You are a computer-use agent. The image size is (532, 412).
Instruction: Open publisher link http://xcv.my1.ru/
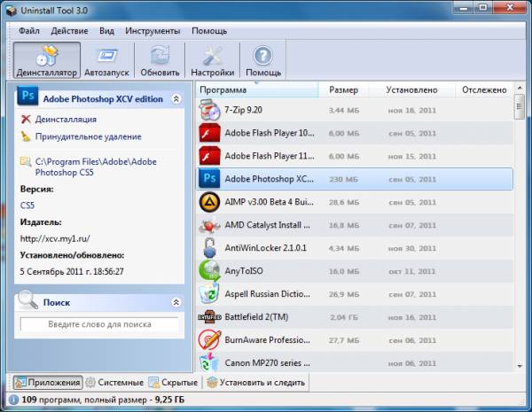click(55, 238)
